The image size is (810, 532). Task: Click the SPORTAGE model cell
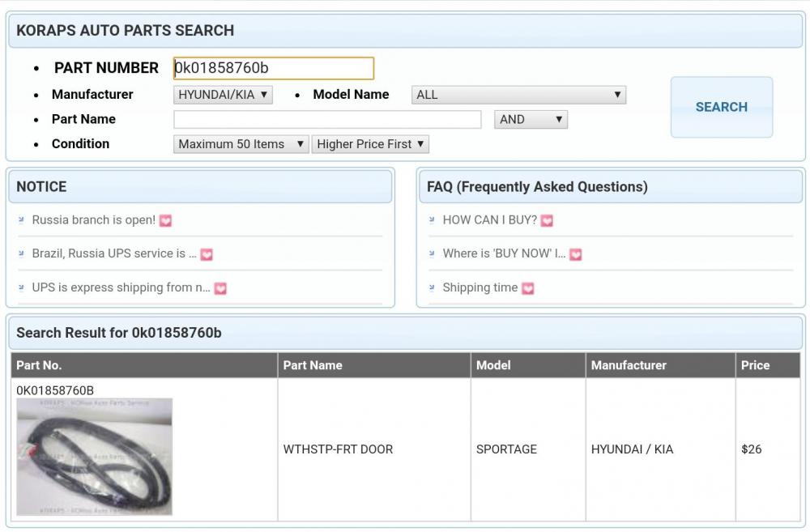pyautogui.click(x=506, y=449)
